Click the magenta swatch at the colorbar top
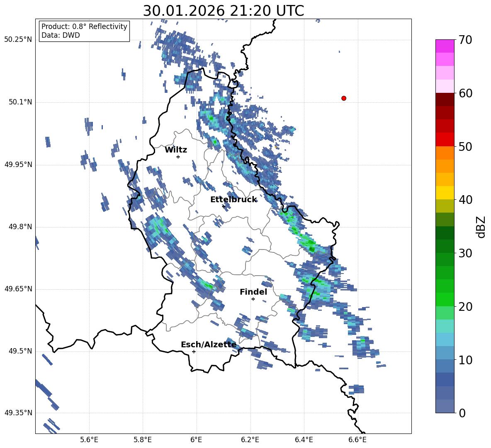The image size is (491, 448). tap(445, 46)
